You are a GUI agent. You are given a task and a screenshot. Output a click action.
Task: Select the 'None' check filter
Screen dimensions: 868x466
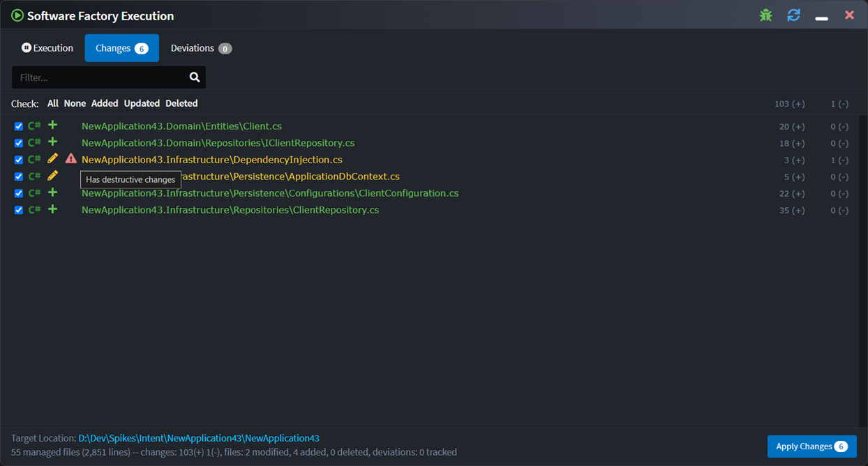tap(75, 103)
